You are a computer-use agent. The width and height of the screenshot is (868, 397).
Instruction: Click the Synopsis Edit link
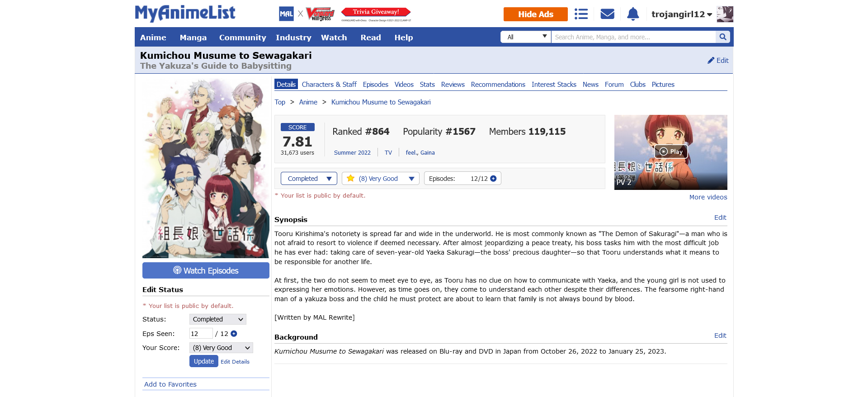click(x=720, y=217)
